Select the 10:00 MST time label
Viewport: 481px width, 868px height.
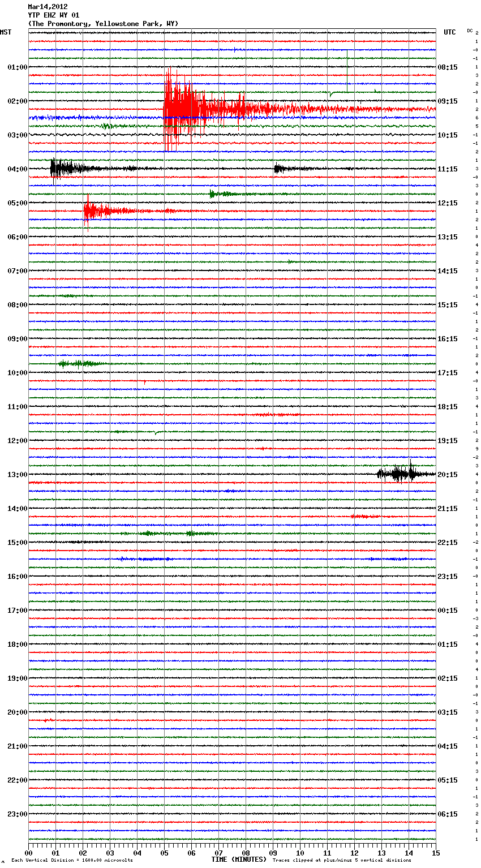17,373
